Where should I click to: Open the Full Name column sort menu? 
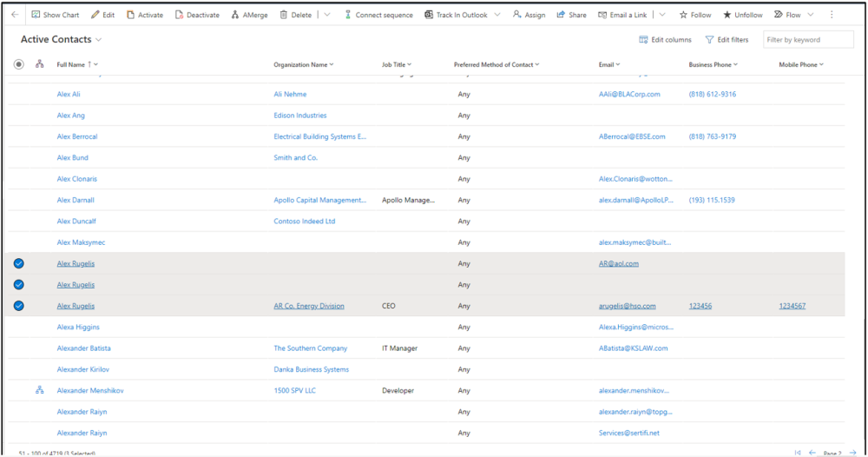[x=95, y=64]
